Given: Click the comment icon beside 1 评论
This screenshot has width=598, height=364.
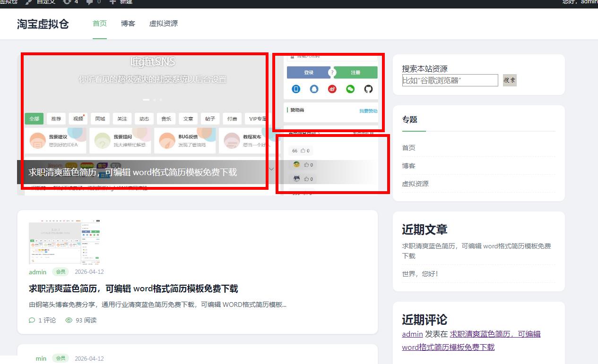Looking at the screenshot, I should coord(32,320).
